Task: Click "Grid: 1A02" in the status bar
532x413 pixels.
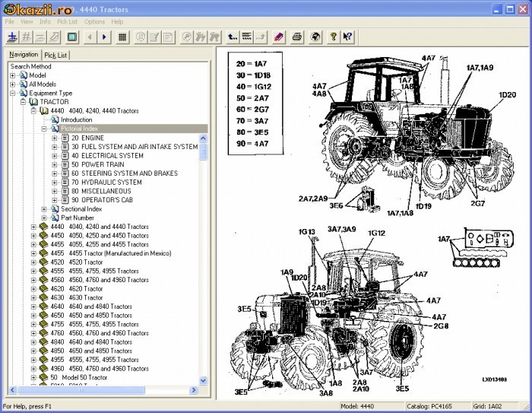Action: (487, 406)
